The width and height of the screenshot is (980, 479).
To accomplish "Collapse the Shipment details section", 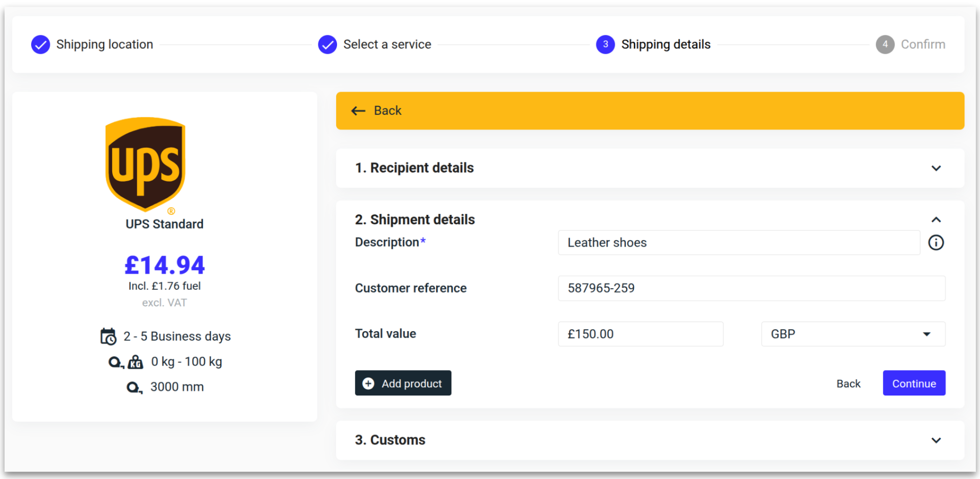I will point(936,220).
